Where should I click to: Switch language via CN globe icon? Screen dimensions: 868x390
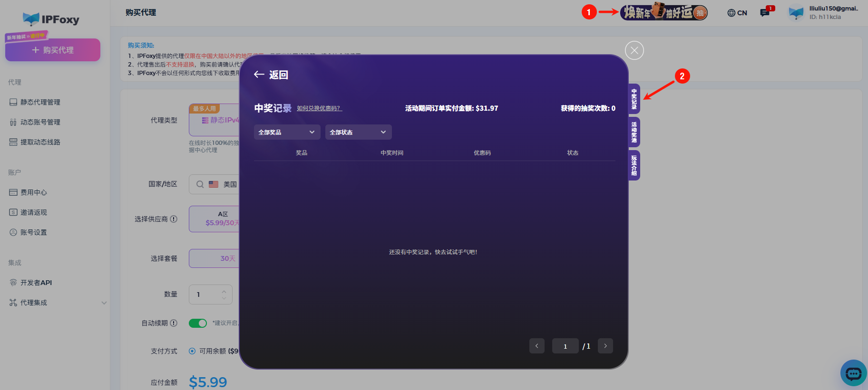click(737, 13)
